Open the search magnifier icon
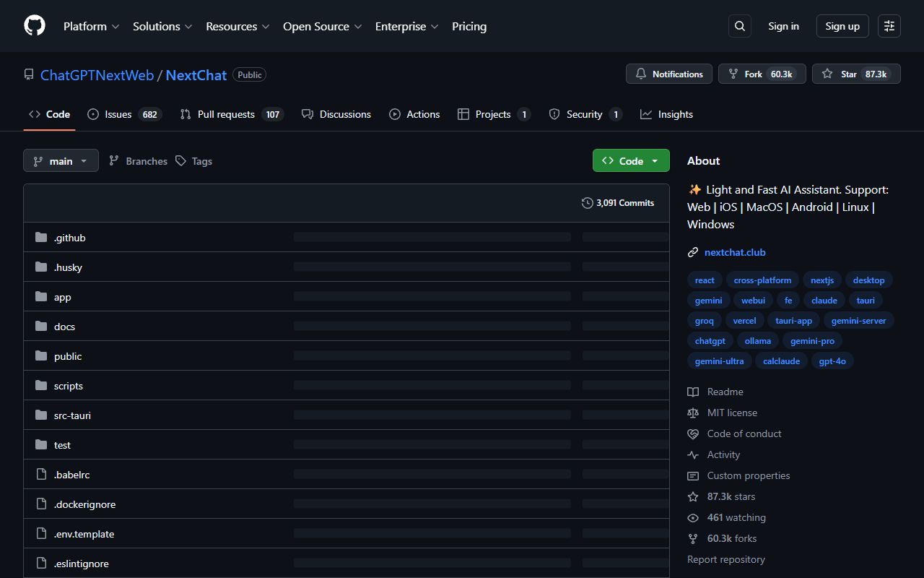Viewport: 924px width, 578px height. click(739, 25)
